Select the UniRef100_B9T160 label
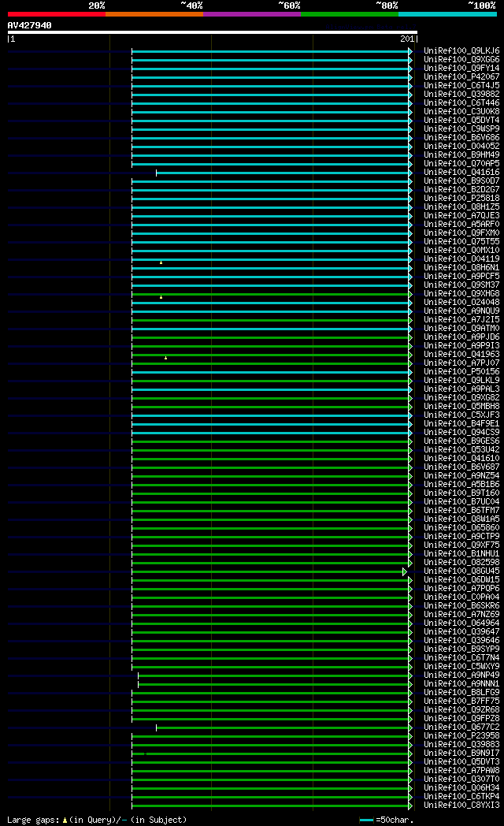Screen dimensions: 504x826 461,493
